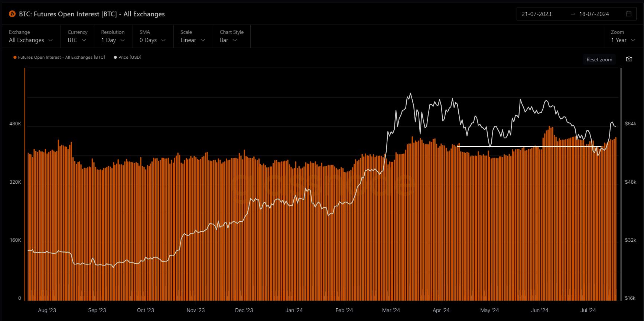Click the $64k right axis label
644x321 pixels.
[630, 123]
